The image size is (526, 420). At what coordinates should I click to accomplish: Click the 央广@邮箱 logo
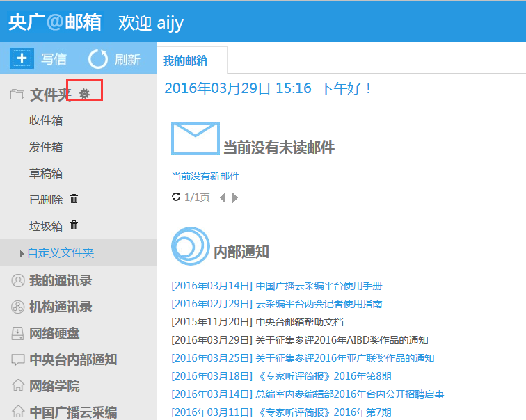click(x=55, y=22)
